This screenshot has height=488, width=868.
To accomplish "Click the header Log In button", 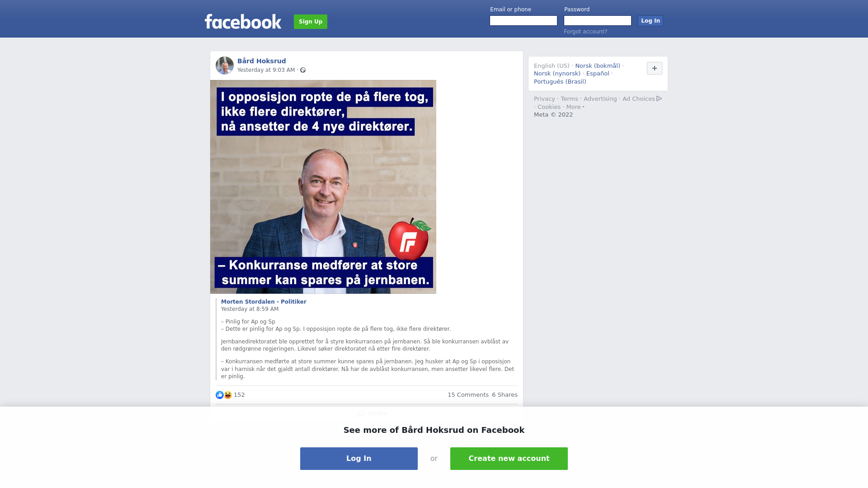I will [x=650, y=21].
